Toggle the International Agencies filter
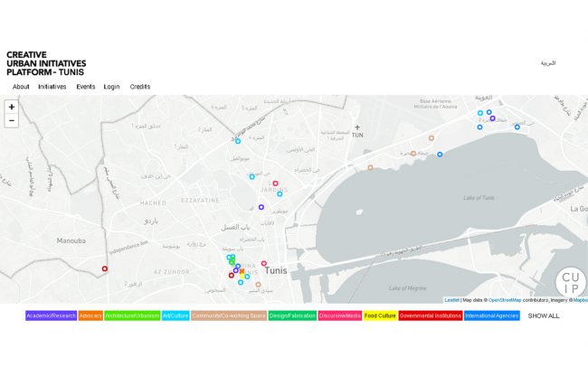The width and height of the screenshot is (588, 367). (492, 316)
